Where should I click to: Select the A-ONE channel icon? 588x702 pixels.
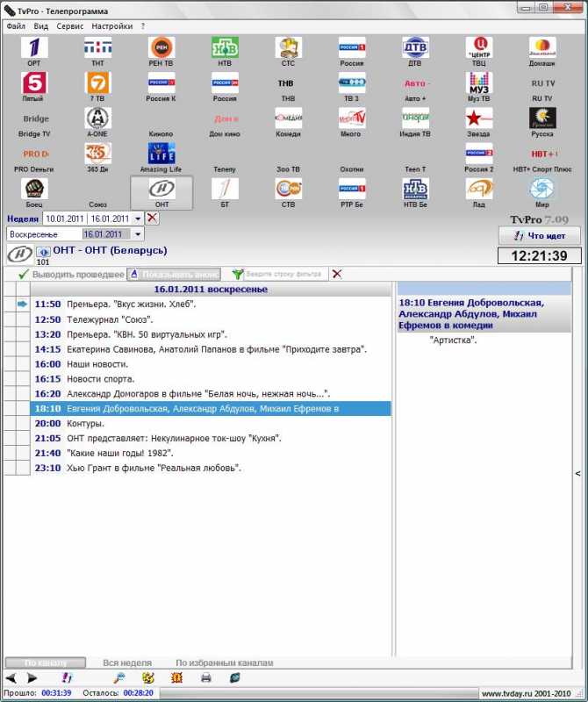98,118
